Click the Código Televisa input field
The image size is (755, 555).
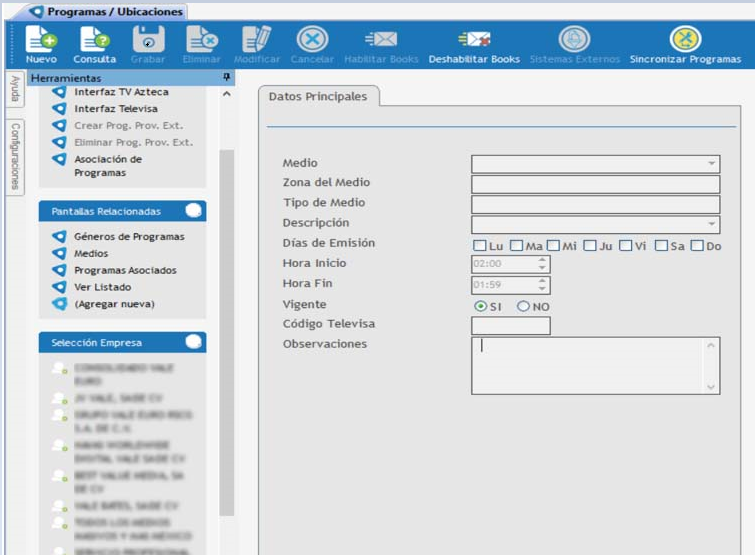point(511,326)
